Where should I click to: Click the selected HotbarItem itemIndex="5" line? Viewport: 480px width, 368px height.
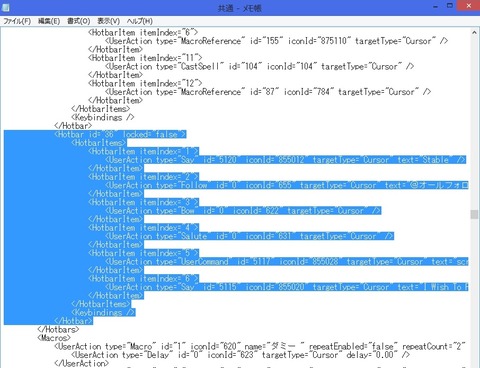(x=143, y=253)
